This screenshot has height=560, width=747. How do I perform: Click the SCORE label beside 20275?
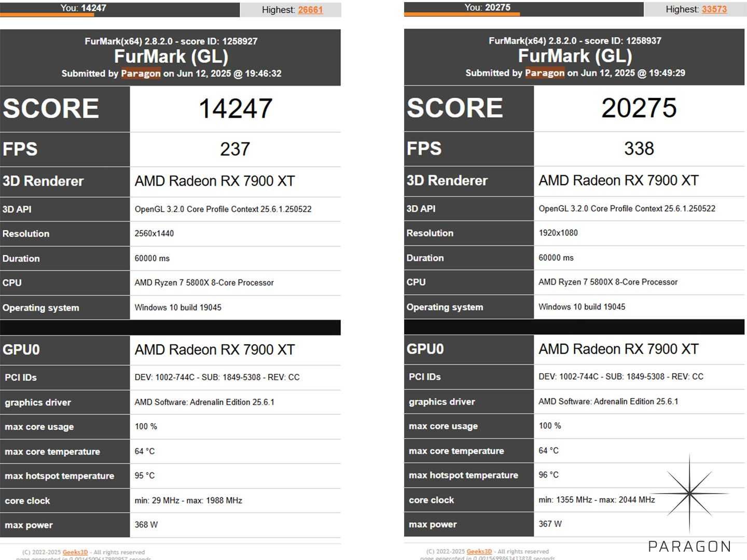pyautogui.click(x=454, y=108)
